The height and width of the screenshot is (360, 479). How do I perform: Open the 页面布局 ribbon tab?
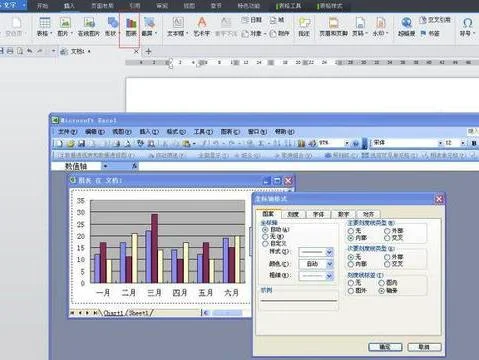coord(102,6)
